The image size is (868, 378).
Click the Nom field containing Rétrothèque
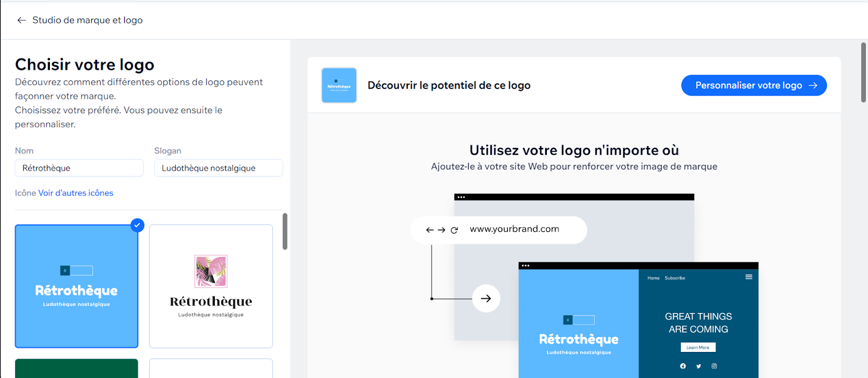click(79, 168)
